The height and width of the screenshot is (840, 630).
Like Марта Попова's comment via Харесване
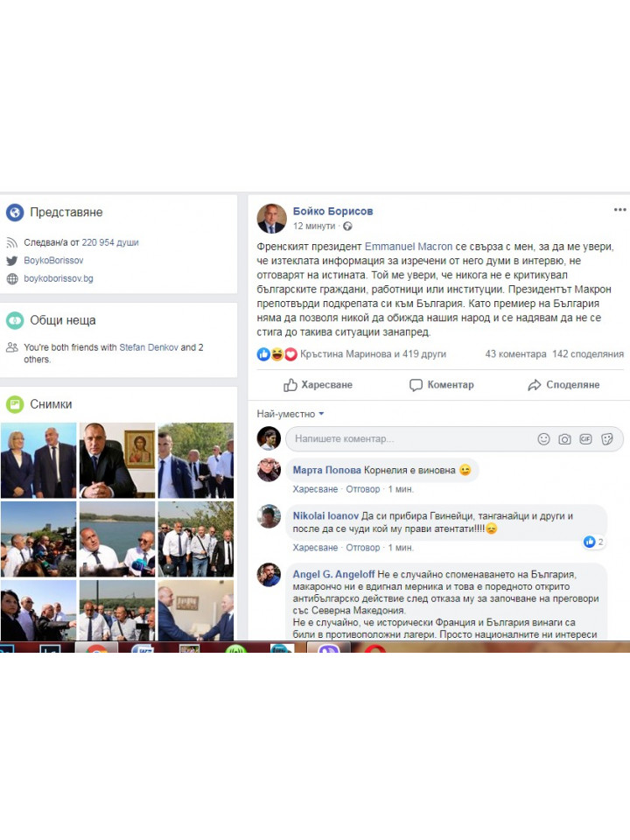[x=315, y=489]
